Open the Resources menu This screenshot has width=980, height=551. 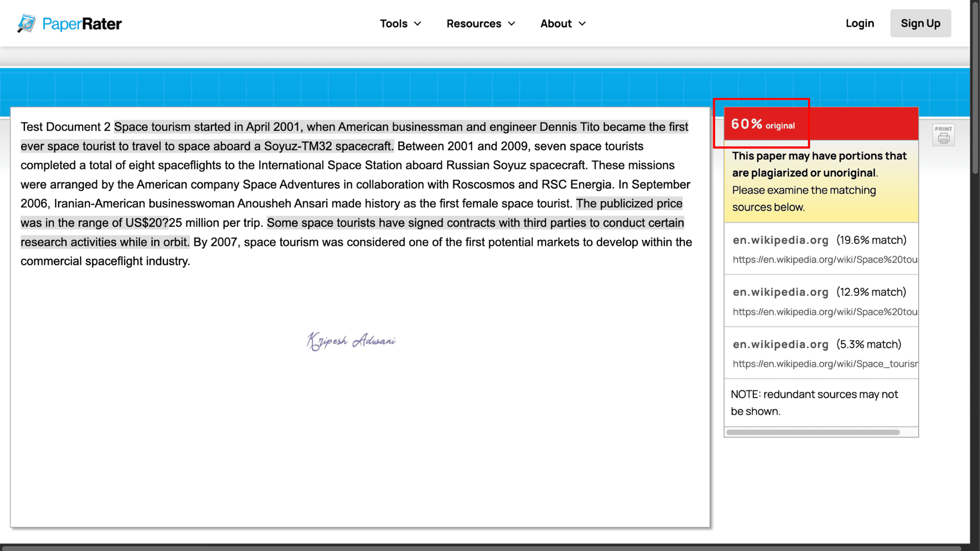pos(474,24)
